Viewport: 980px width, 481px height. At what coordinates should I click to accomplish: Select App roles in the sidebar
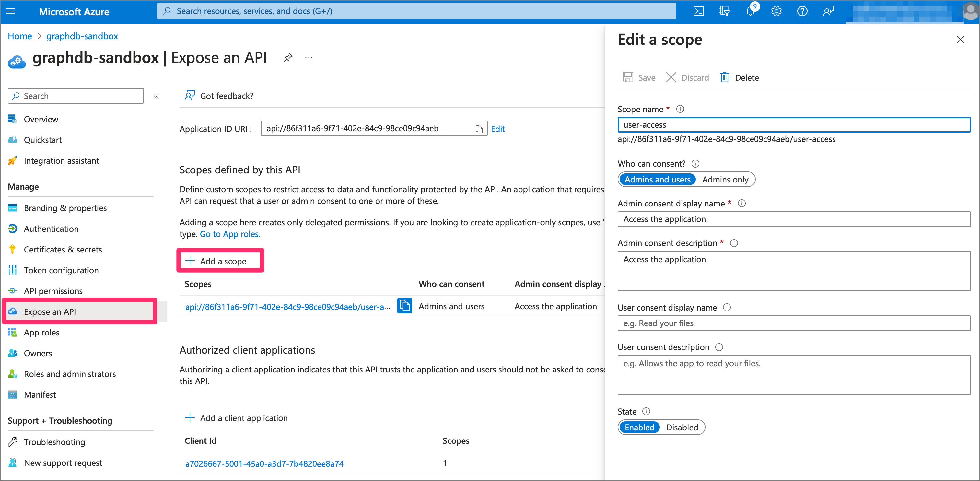point(41,332)
